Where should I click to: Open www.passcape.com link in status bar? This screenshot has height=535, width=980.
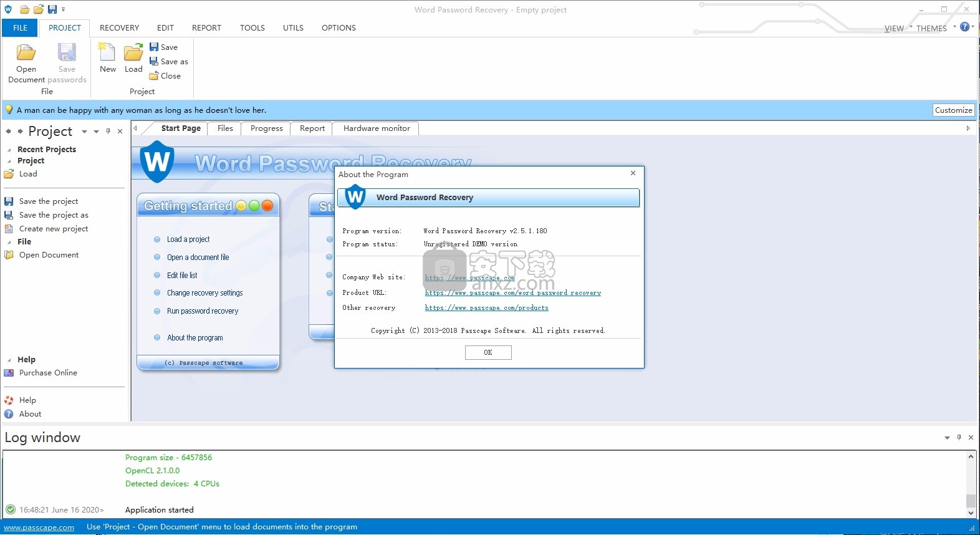(x=39, y=527)
